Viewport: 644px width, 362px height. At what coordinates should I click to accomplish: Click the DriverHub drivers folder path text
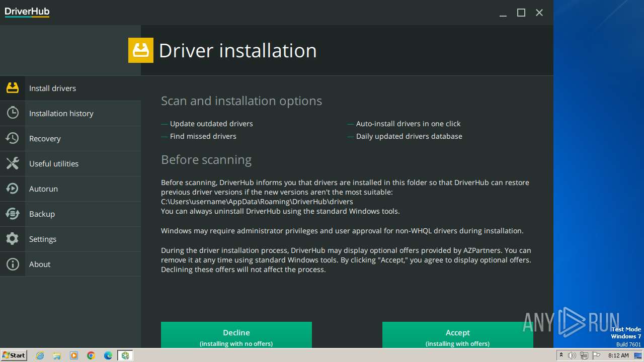tap(257, 202)
